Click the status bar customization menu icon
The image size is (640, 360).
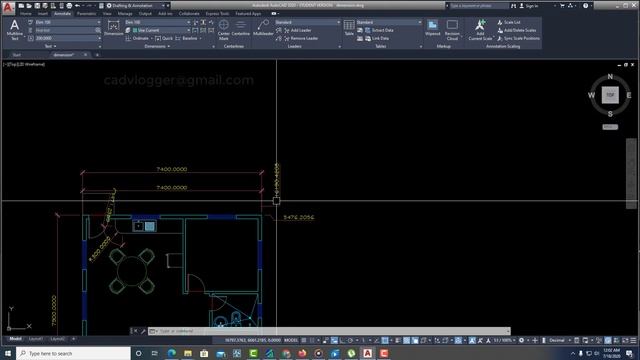tap(633, 340)
